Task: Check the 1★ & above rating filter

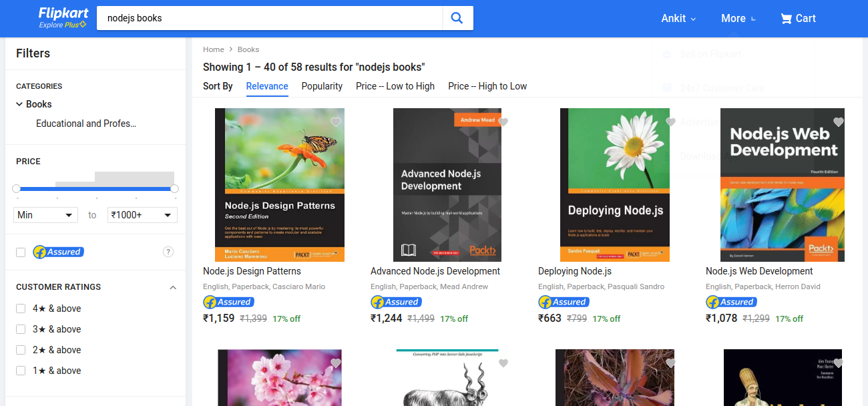Action: (x=21, y=371)
